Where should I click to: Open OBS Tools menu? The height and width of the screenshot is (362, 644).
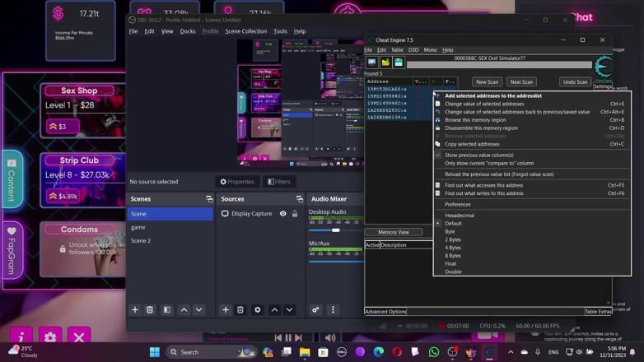[x=280, y=31]
